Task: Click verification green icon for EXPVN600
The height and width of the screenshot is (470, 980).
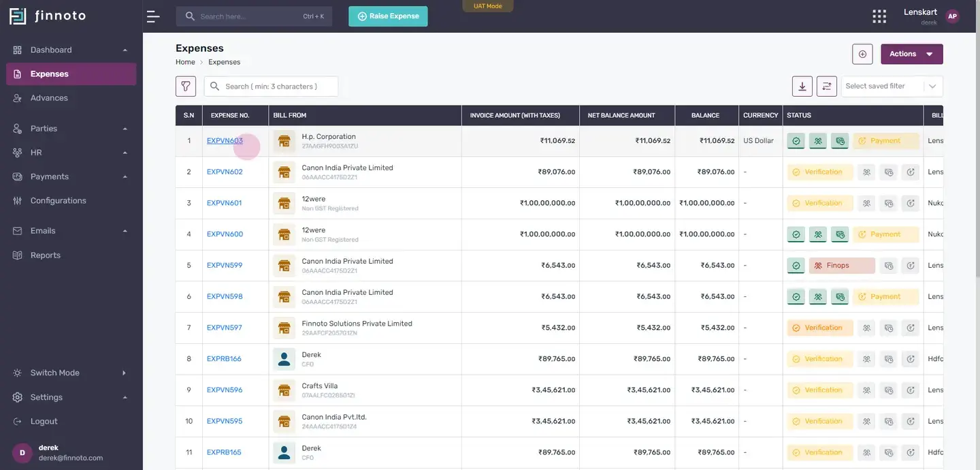Action: 796,234
